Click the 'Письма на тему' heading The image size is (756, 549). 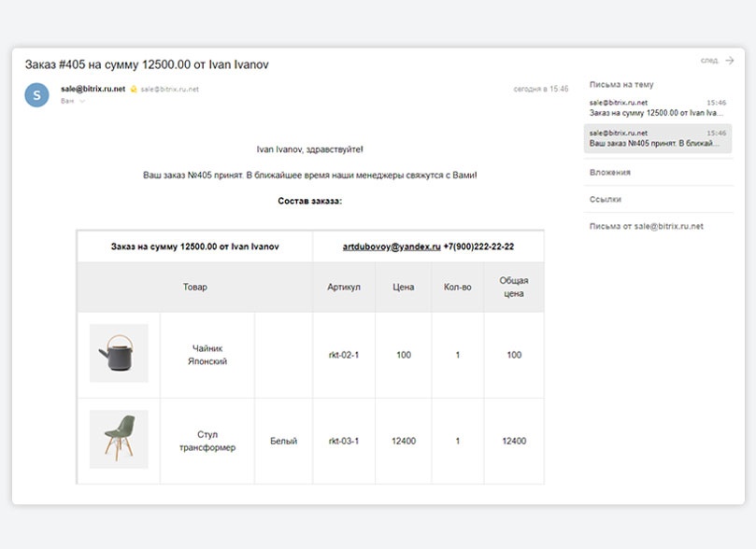coord(621,84)
